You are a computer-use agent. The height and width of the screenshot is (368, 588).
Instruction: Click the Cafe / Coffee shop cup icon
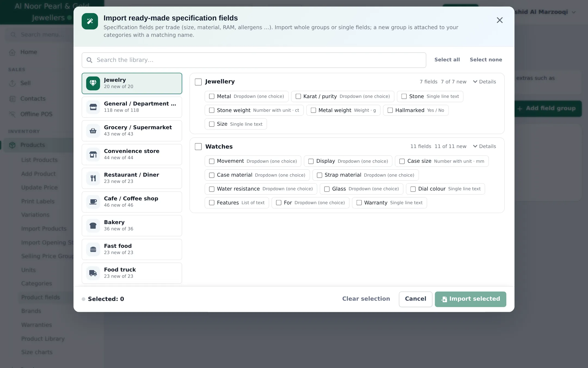[93, 202]
